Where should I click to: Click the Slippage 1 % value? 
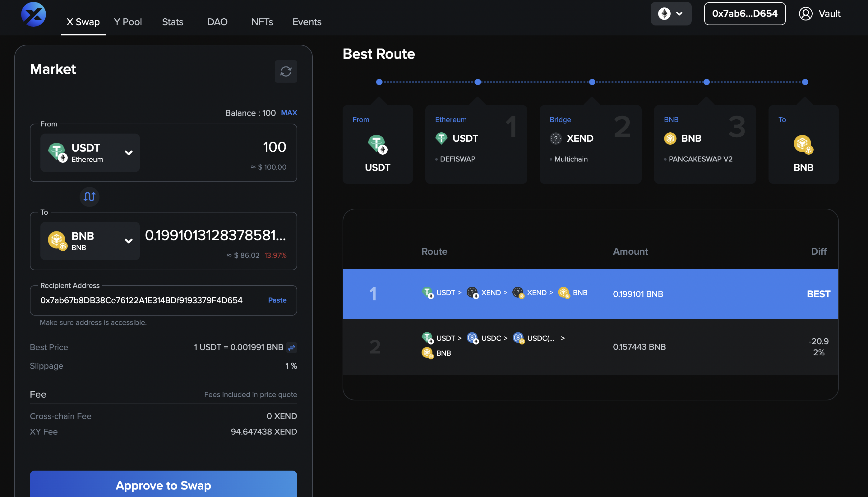point(291,366)
